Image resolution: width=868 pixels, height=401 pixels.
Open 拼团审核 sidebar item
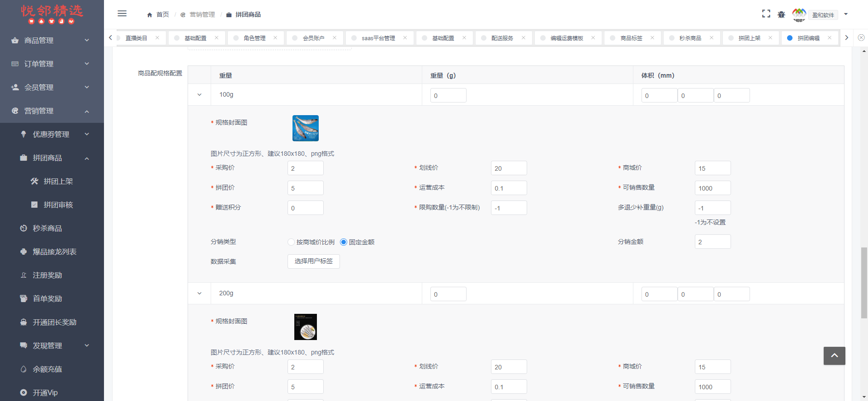(x=52, y=205)
